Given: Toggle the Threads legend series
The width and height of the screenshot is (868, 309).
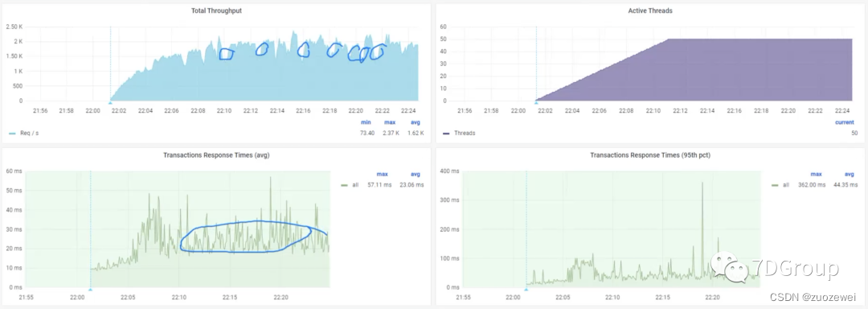Looking at the screenshot, I should coord(465,134).
